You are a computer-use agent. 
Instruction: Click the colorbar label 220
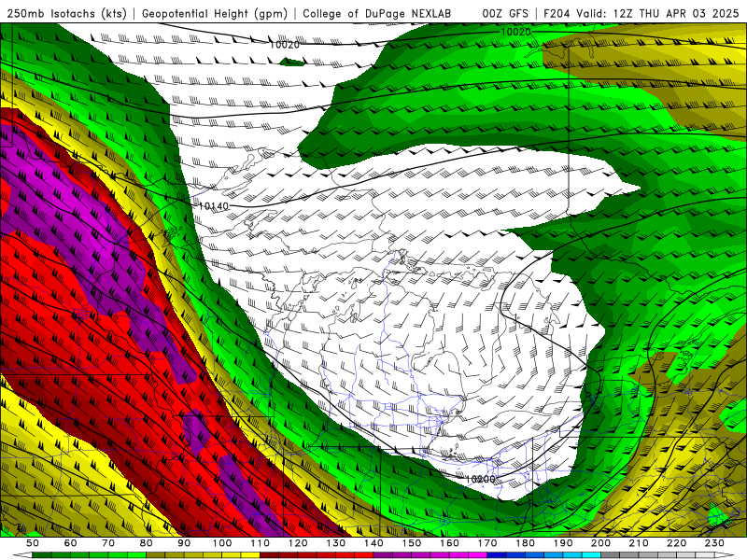pos(676,543)
